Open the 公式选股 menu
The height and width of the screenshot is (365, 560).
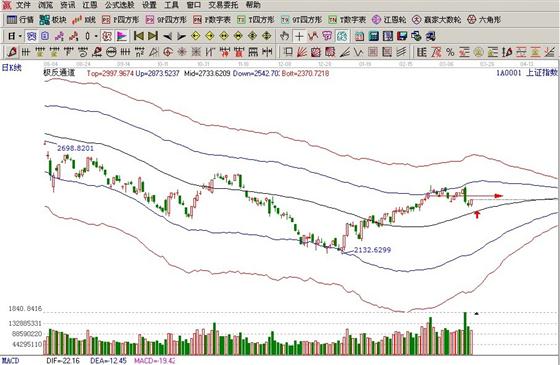click(x=120, y=5)
